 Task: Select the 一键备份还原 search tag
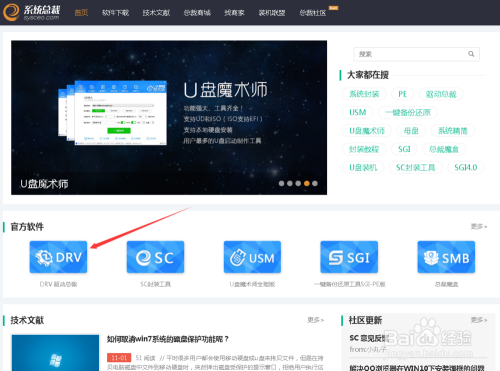click(408, 112)
